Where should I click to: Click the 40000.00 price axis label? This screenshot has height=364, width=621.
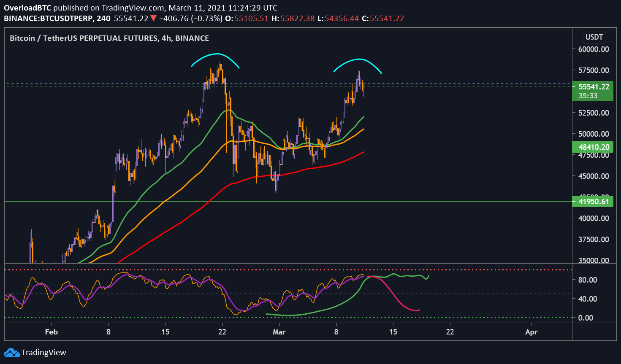tap(594, 218)
